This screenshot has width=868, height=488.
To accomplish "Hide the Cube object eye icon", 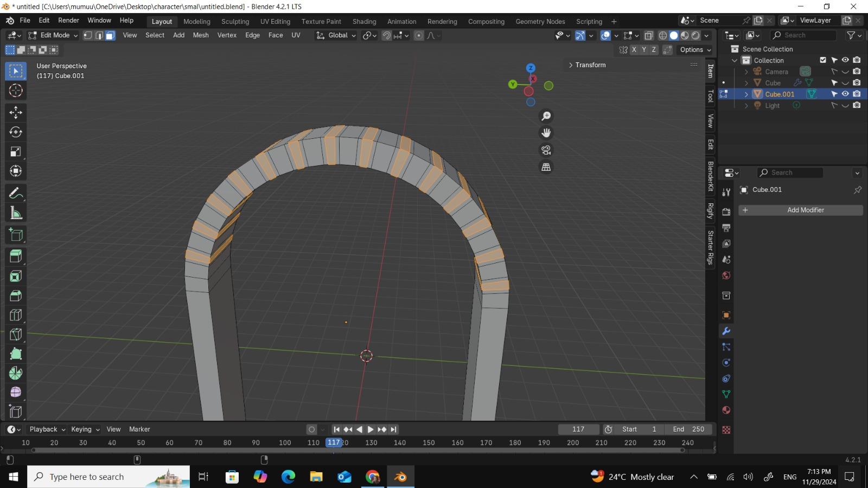I will point(845,82).
